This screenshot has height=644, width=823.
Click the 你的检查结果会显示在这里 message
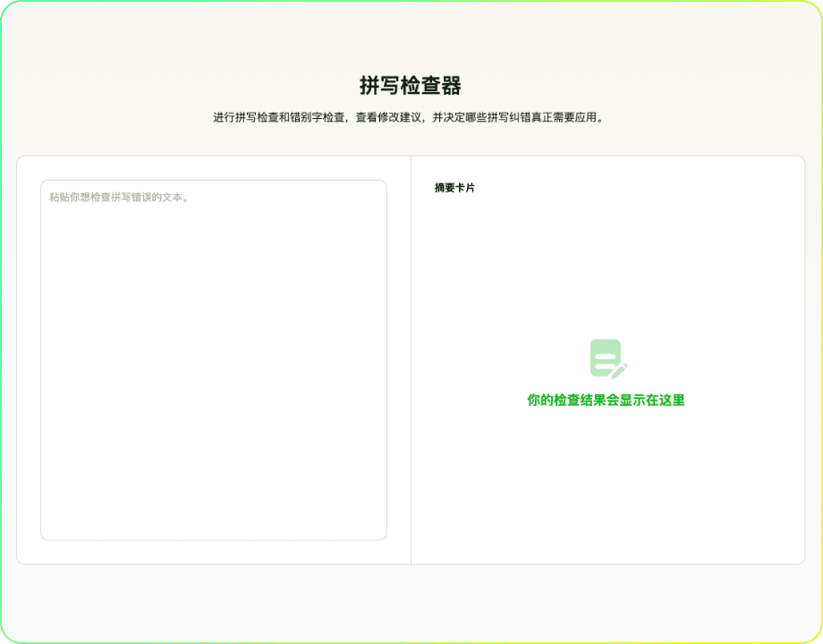[606, 400]
